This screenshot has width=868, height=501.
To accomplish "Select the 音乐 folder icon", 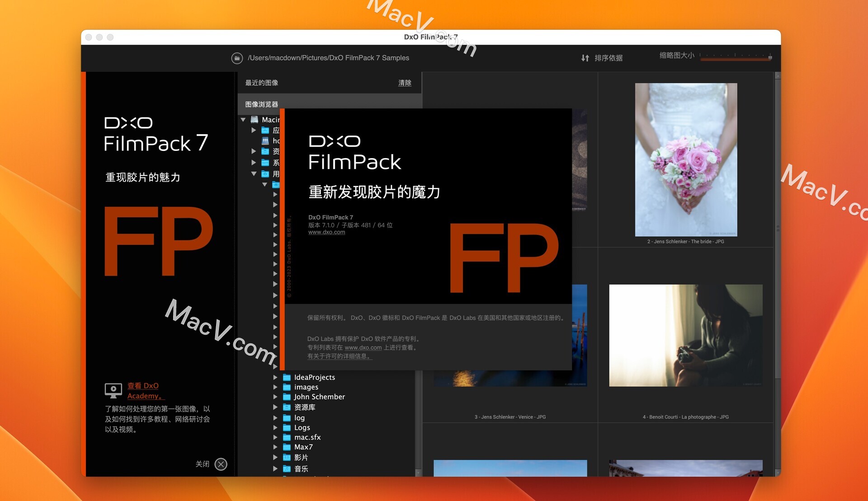I will [x=287, y=469].
